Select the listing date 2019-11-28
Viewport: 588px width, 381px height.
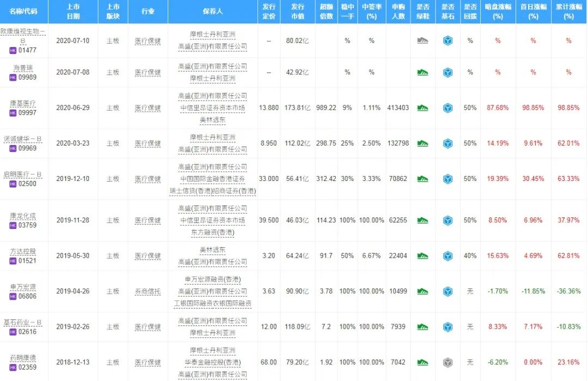(x=73, y=220)
